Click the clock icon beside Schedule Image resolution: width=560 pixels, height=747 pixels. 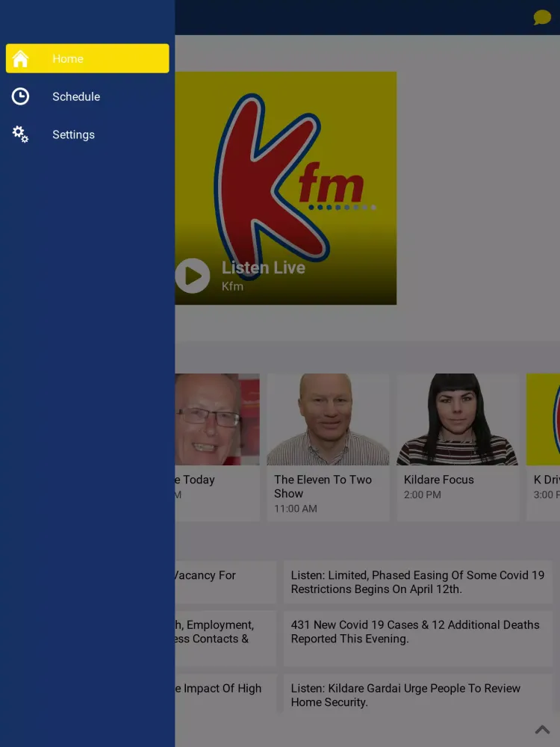[20, 96]
